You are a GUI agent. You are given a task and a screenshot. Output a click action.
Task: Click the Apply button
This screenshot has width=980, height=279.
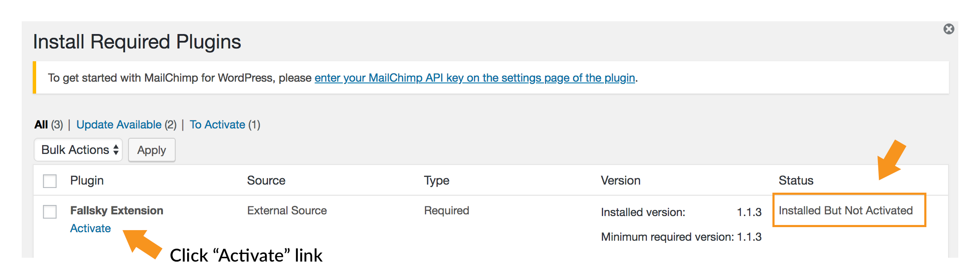[151, 150]
